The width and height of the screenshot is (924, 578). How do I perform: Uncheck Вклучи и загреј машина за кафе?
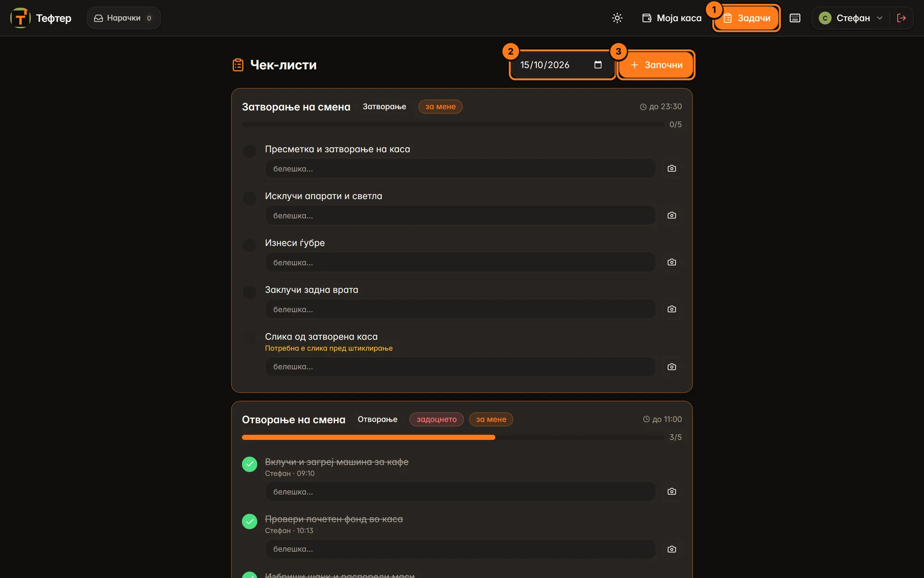pos(249,464)
